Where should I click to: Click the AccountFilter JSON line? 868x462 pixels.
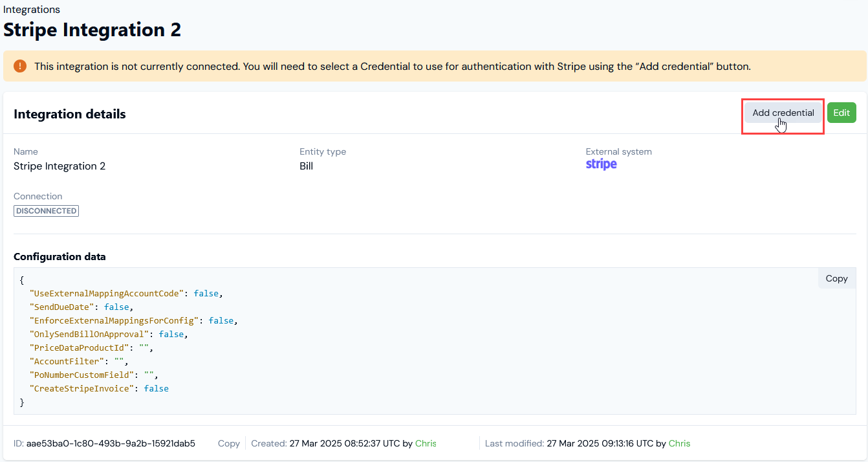[79, 361]
